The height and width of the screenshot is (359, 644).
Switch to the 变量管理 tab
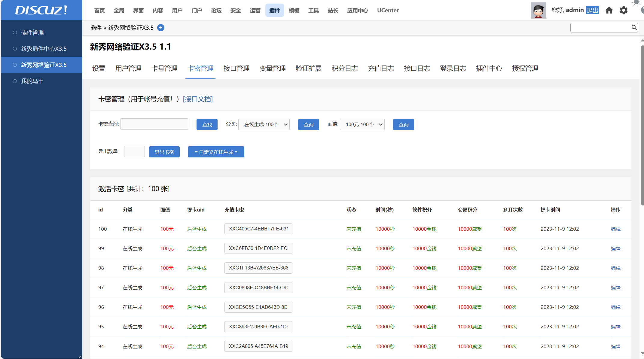273,68
